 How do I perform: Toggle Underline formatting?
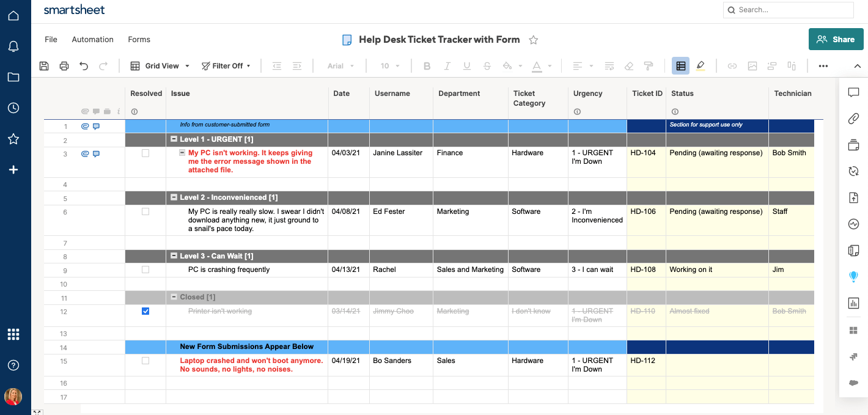tap(467, 66)
